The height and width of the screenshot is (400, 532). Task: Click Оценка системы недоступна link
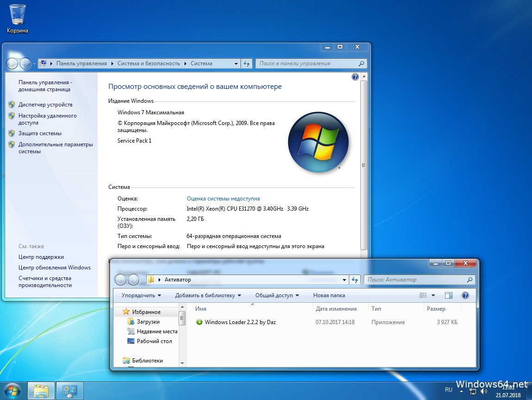223,199
